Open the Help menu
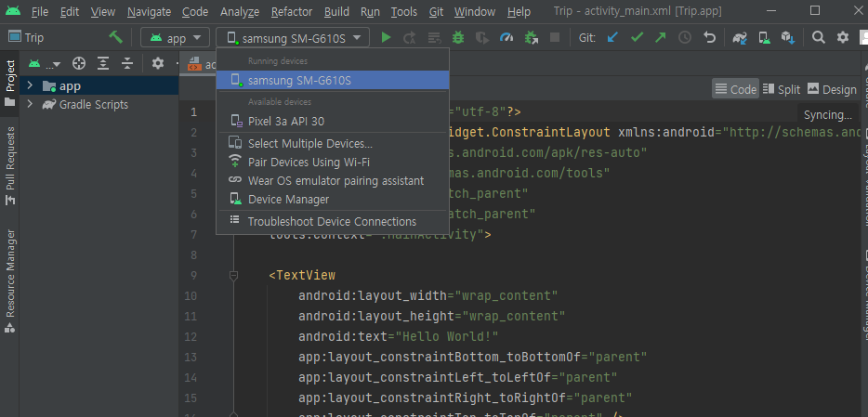This screenshot has height=417, width=868. [x=519, y=12]
